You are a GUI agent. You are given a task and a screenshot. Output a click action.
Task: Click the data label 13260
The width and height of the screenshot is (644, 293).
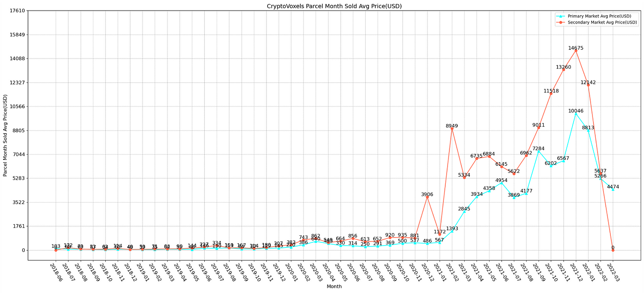tap(563, 67)
